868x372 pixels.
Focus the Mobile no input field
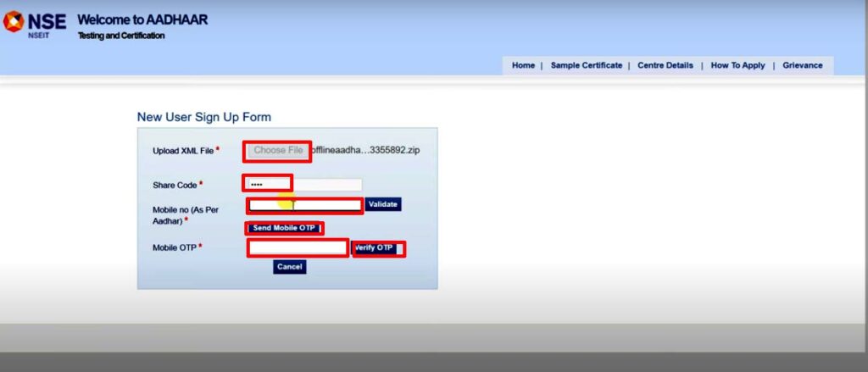click(305, 206)
